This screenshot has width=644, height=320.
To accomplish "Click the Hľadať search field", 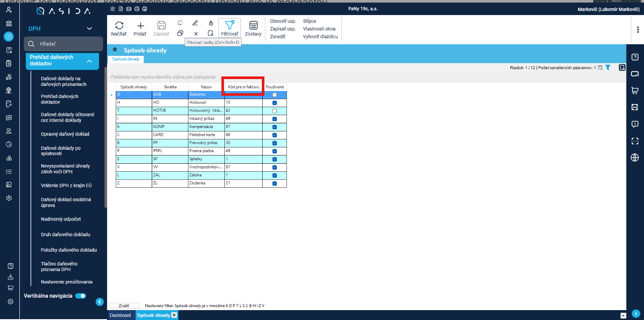I will [x=64, y=44].
